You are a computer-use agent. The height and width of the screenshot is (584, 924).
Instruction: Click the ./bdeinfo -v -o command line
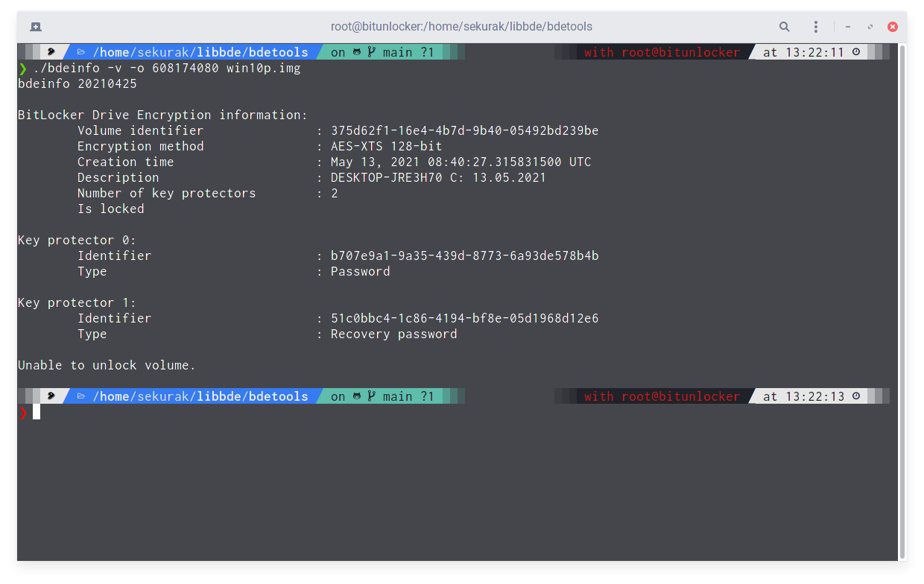click(x=167, y=68)
